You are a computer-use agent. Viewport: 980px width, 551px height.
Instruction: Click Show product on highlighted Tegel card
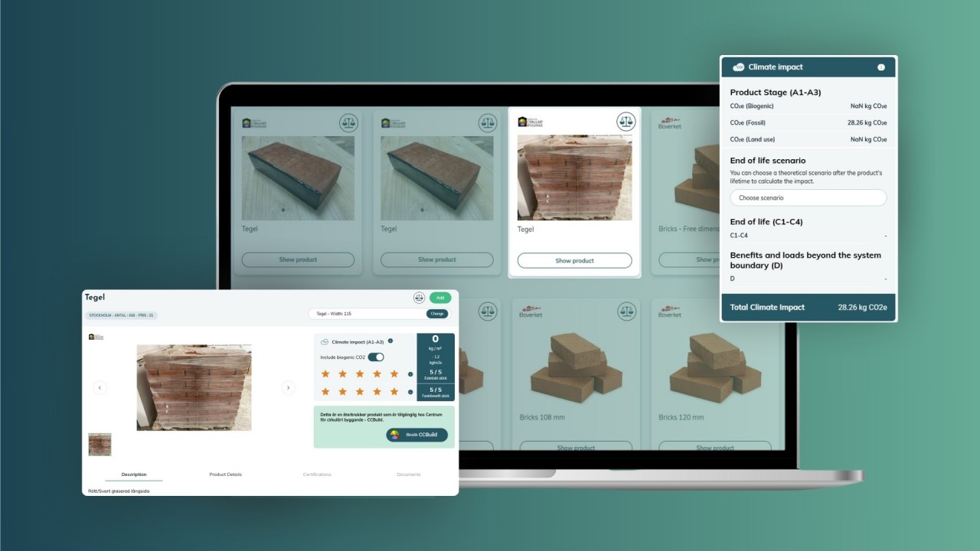point(574,261)
